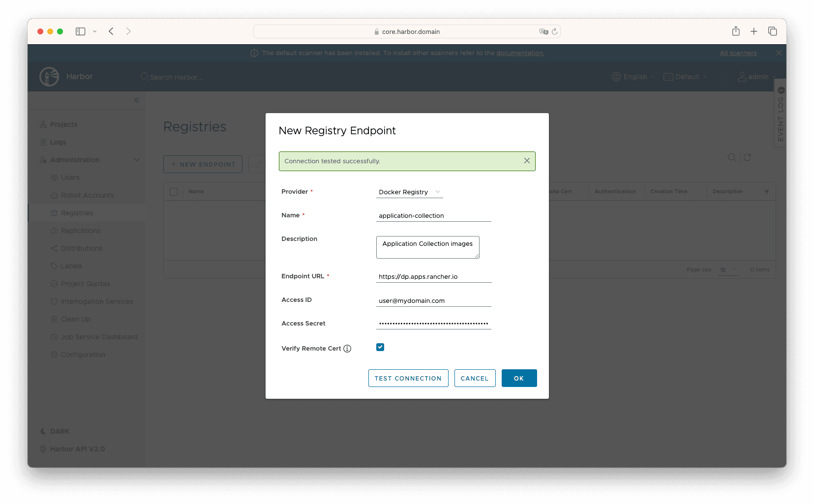Screen dimensions: 814x504
Task: Open the Interrogation Services page
Action: 96,301
